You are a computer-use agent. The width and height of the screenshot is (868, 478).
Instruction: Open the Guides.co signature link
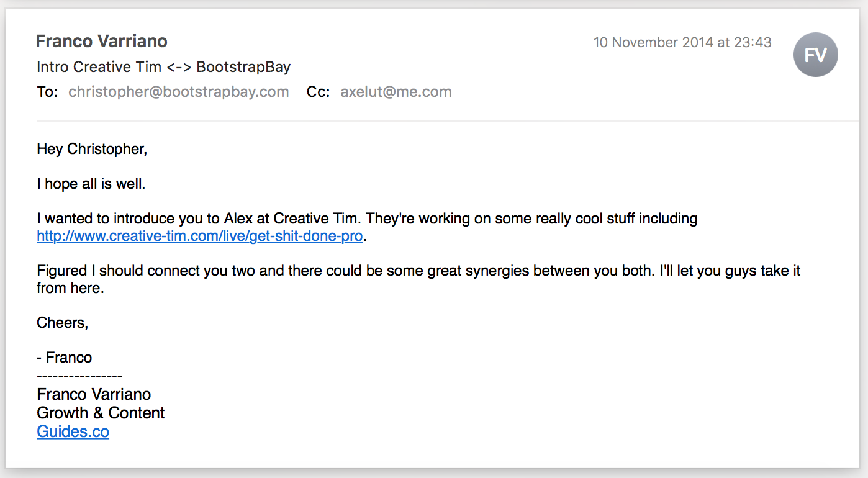(x=73, y=432)
